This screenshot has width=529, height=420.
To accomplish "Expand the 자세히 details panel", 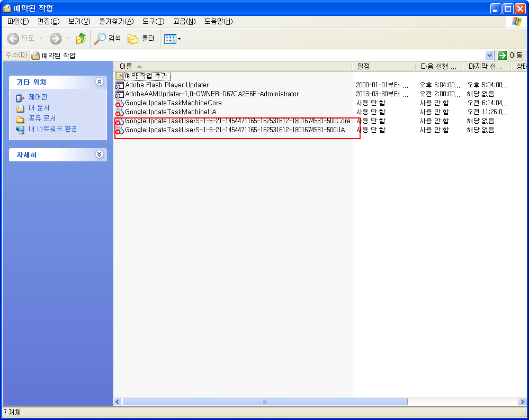I will pyautogui.click(x=99, y=154).
